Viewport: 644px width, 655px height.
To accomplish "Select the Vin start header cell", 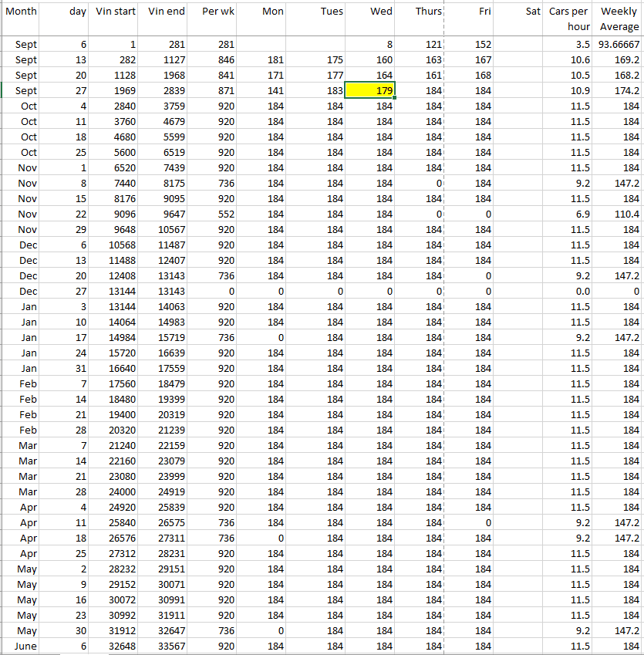I will pos(115,19).
